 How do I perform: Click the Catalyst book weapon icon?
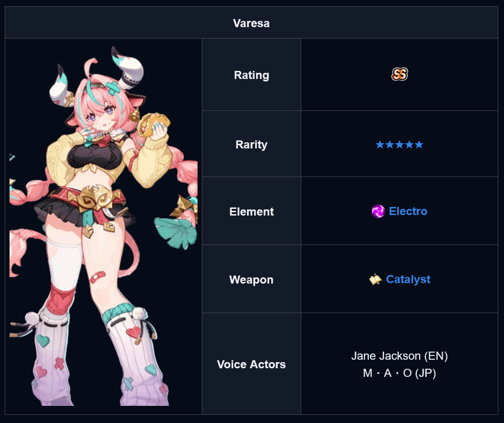[375, 280]
